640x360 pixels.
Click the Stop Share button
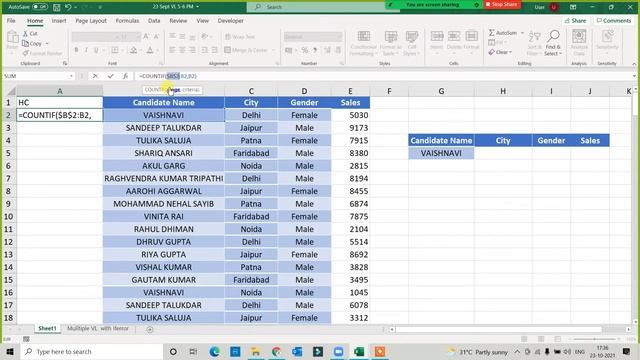(502, 4)
